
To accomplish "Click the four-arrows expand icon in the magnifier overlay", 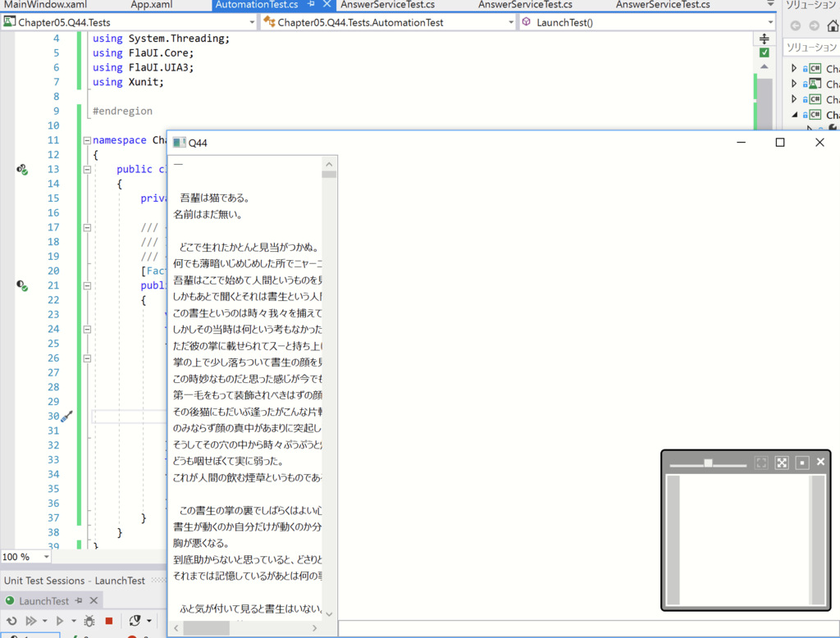I will click(x=782, y=463).
